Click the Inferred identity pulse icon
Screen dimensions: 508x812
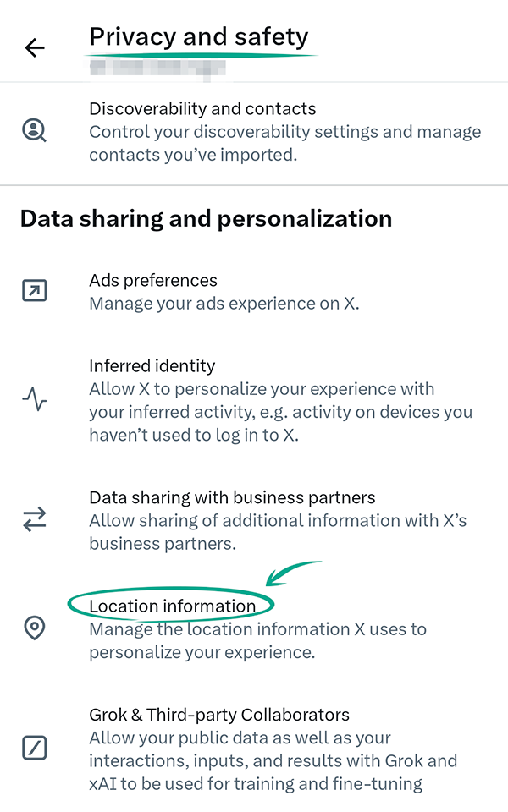click(35, 398)
